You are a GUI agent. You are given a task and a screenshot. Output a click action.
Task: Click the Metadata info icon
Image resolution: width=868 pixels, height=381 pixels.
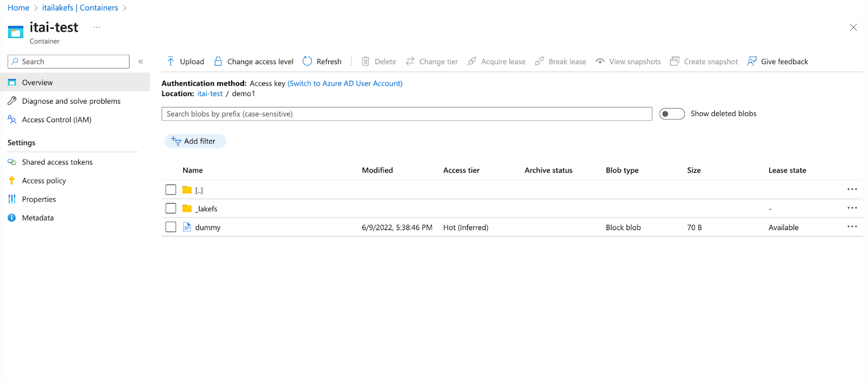click(x=12, y=218)
